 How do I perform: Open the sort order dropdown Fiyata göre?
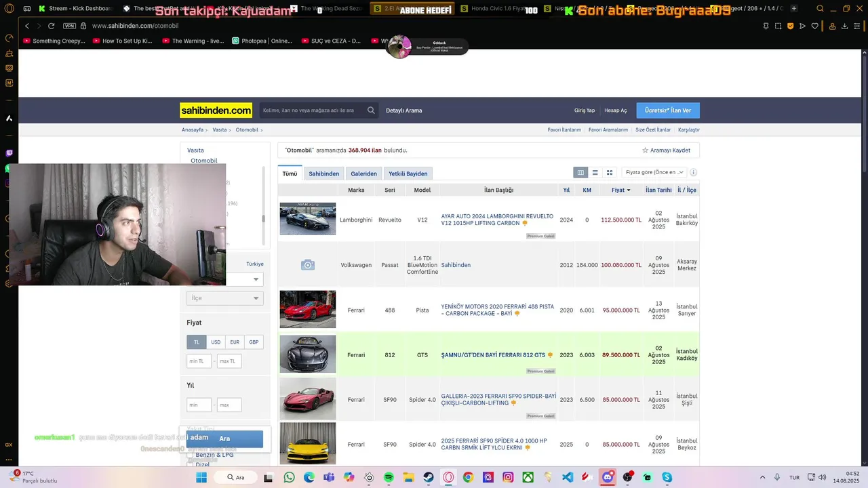(654, 173)
